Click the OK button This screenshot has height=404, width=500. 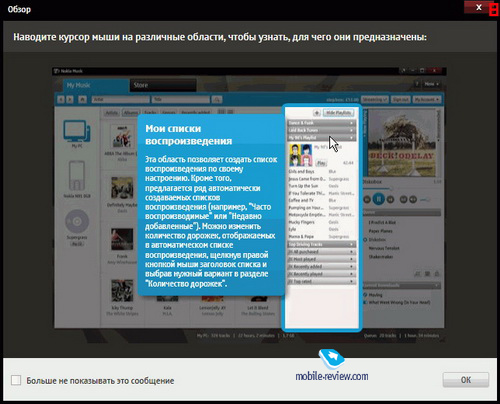tap(466, 380)
